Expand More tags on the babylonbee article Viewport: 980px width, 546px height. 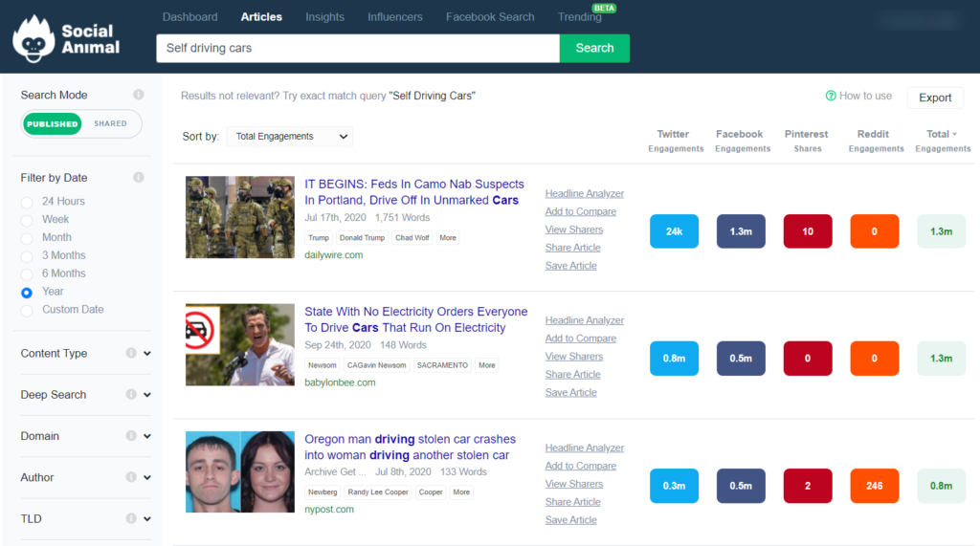click(x=487, y=365)
